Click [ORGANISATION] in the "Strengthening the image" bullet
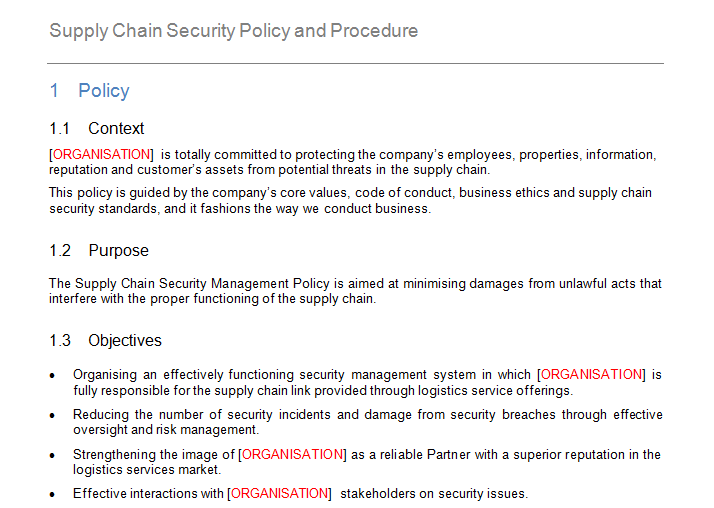This screenshot has width=714, height=508. coord(293,454)
